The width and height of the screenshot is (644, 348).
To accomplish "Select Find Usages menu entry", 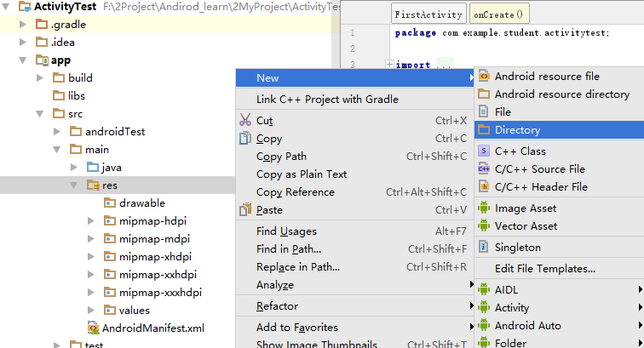I will click(x=355, y=231).
